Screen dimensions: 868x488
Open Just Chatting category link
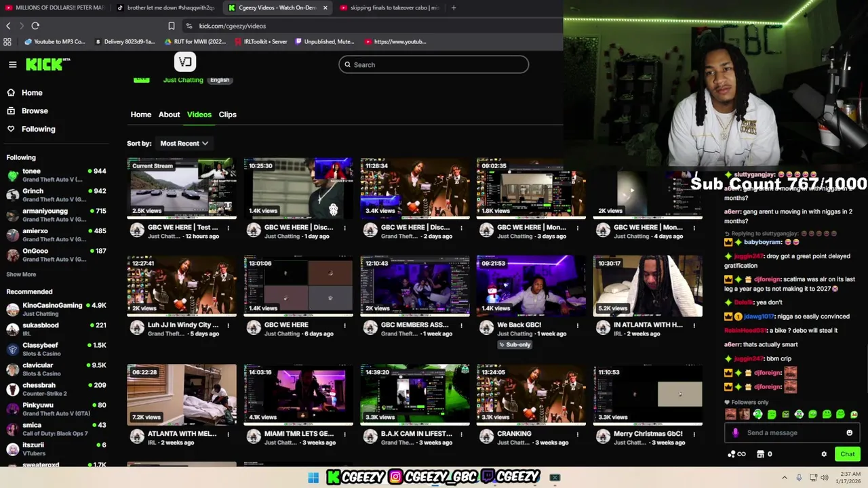183,80
